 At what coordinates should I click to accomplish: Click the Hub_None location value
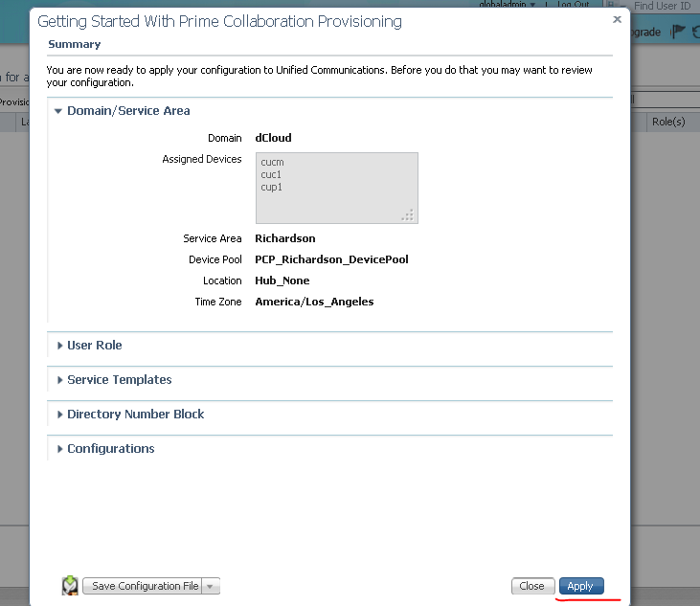pos(282,281)
